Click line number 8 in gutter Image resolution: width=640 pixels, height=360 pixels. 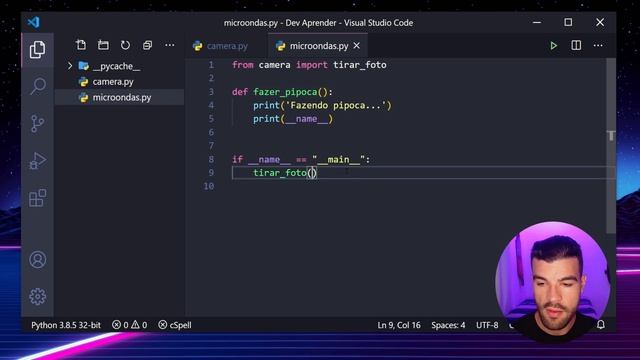click(x=211, y=159)
